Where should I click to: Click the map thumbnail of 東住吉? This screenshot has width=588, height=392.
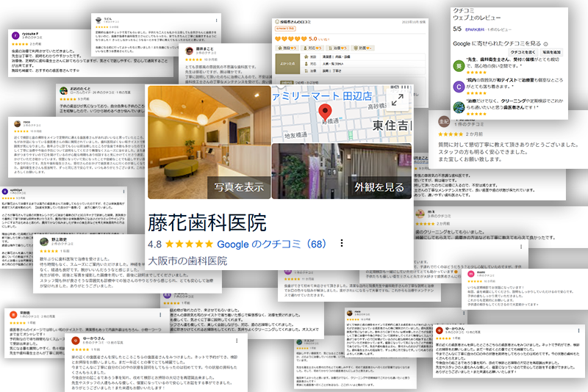[341, 115]
